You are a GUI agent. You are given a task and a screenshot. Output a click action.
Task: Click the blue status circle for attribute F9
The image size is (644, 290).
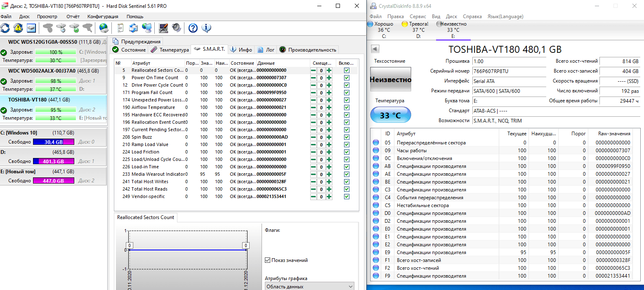point(376,276)
